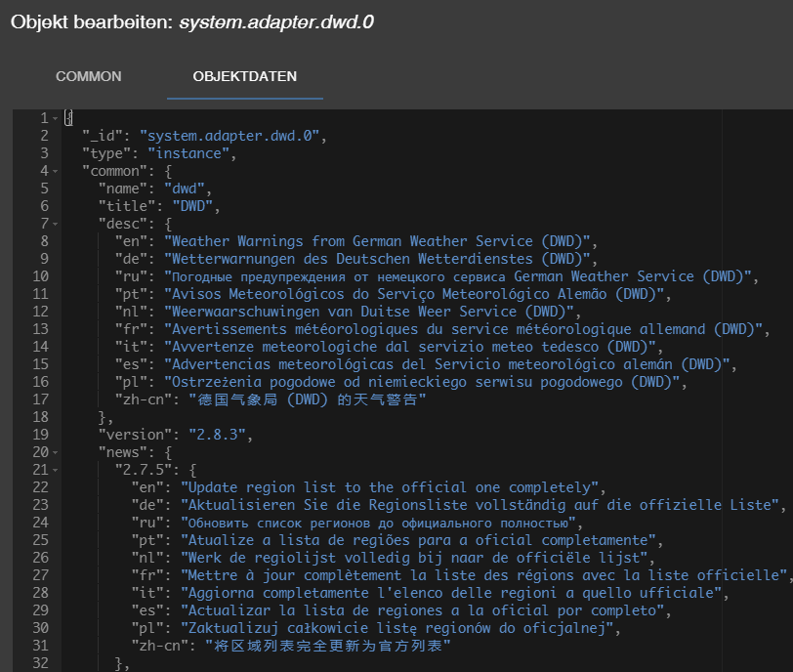This screenshot has height=672, width=793.
Task: Click the Russian description on line 10
Action: coord(458,276)
